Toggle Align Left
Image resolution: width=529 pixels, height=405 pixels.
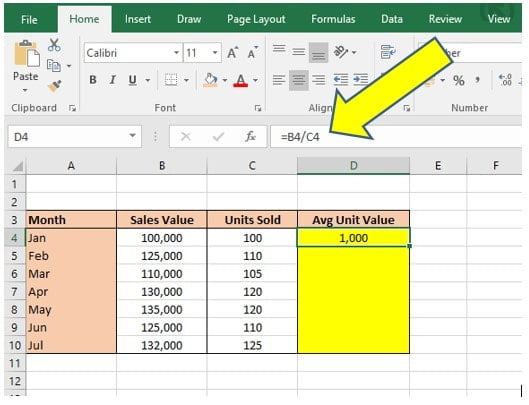279,80
